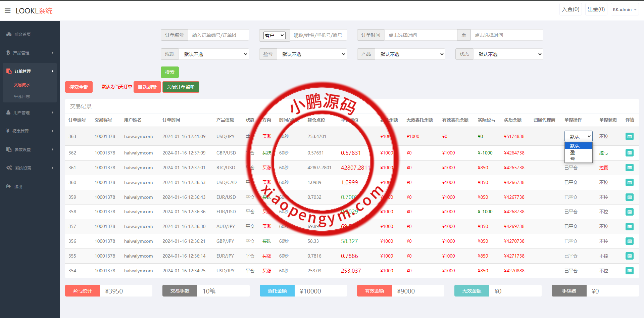Viewport: 644px width, 318px height.
Task: Open details icon for order 354
Action: 629,271
